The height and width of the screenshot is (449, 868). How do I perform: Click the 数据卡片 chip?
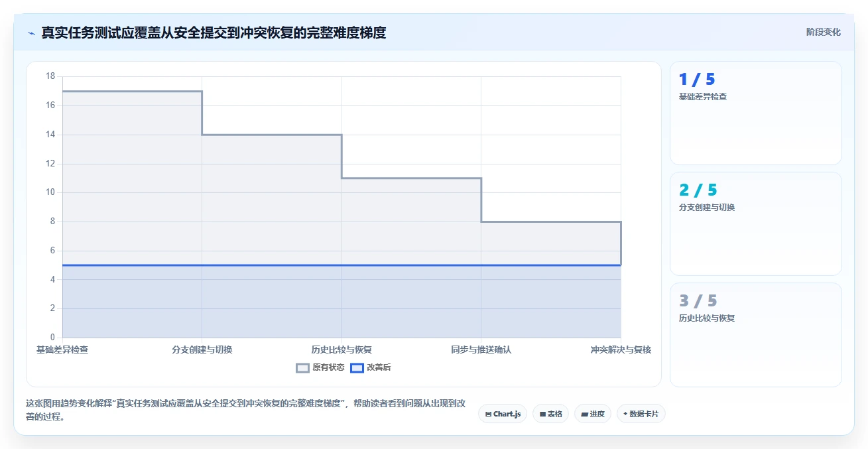(641, 414)
